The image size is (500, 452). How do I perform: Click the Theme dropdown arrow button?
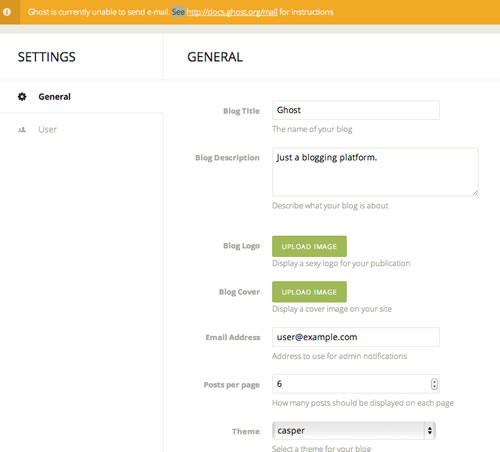click(430, 431)
